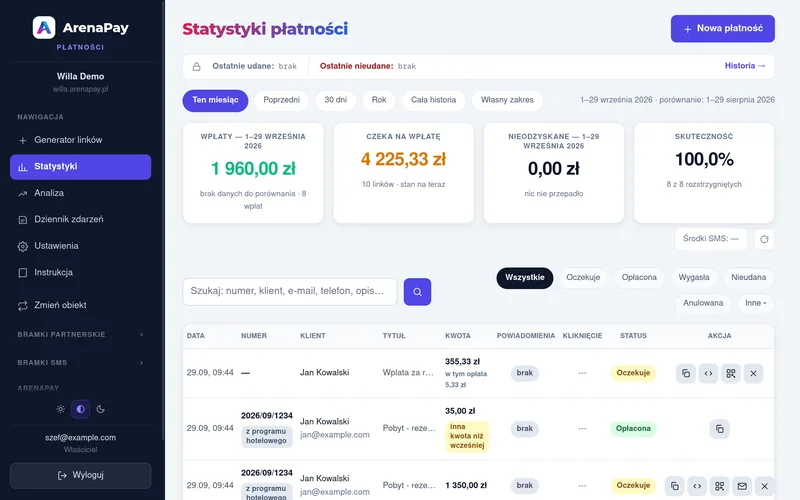Select the light theme sun icon
Screen dimensions: 800x500
pos(61,409)
